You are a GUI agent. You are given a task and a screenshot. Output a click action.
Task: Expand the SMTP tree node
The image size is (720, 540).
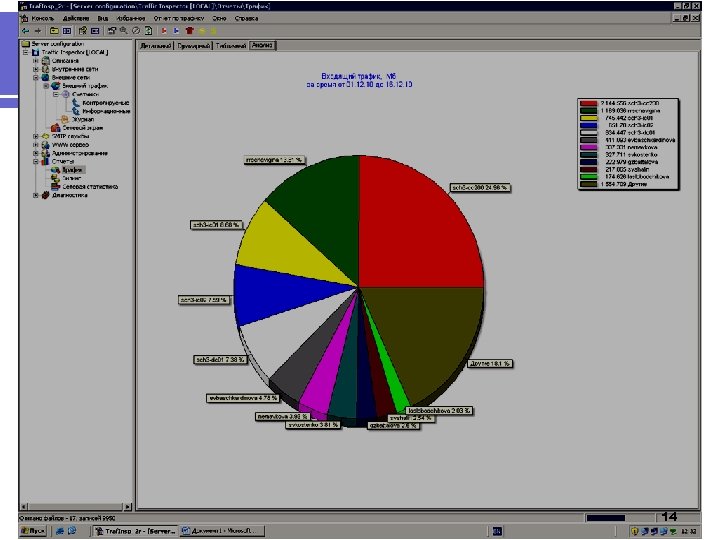tap(36, 136)
